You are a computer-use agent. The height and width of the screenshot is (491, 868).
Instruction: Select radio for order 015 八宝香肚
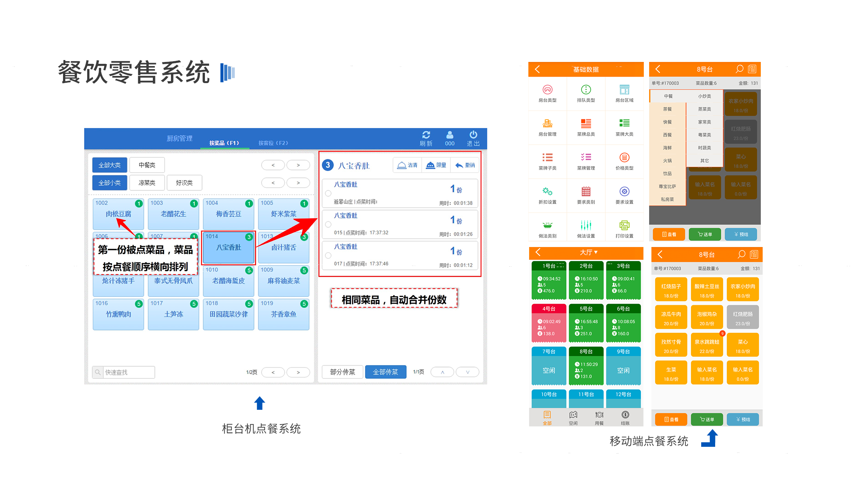[x=328, y=224]
